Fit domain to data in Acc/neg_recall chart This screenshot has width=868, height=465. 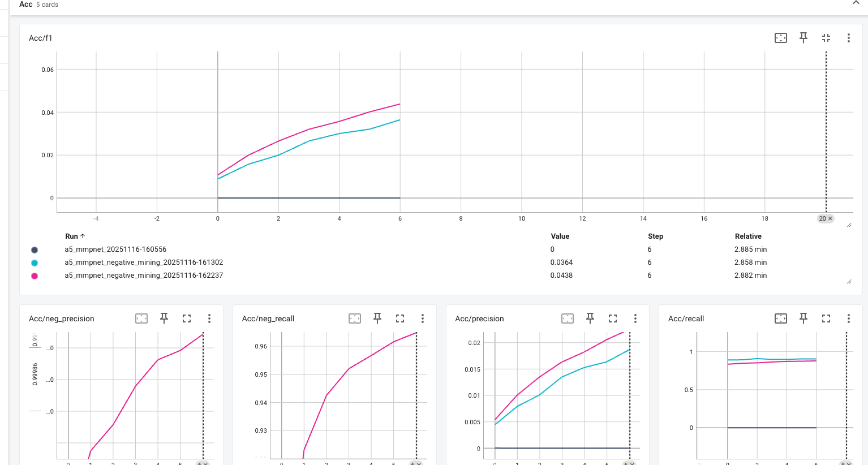(355, 318)
